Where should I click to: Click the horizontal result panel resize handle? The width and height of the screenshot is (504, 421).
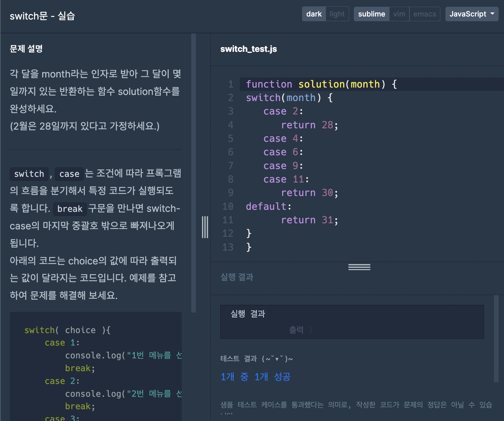tap(359, 267)
